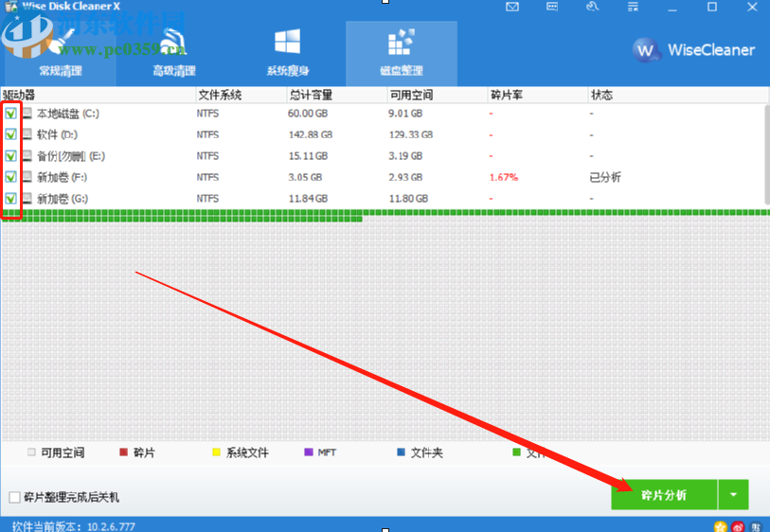This screenshot has width=770, height=532.
Task: Click the drive icon for 本地磁盘 (C:)
Action: pyautogui.click(x=27, y=114)
